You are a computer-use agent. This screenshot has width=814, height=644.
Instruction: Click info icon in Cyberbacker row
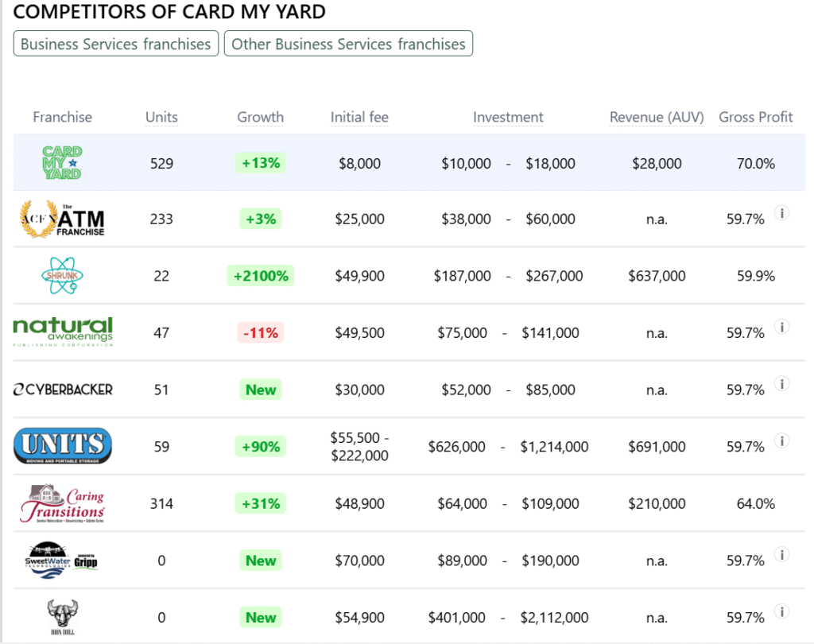pyautogui.click(x=782, y=384)
